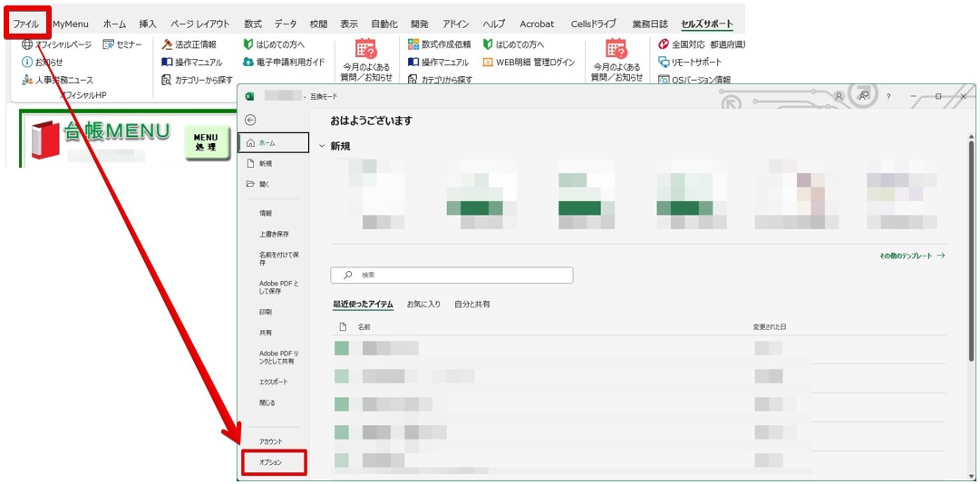The height and width of the screenshot is (484, 980).
Task: Open the 業務日誌 ribbon tab
Action: [650, 24]
